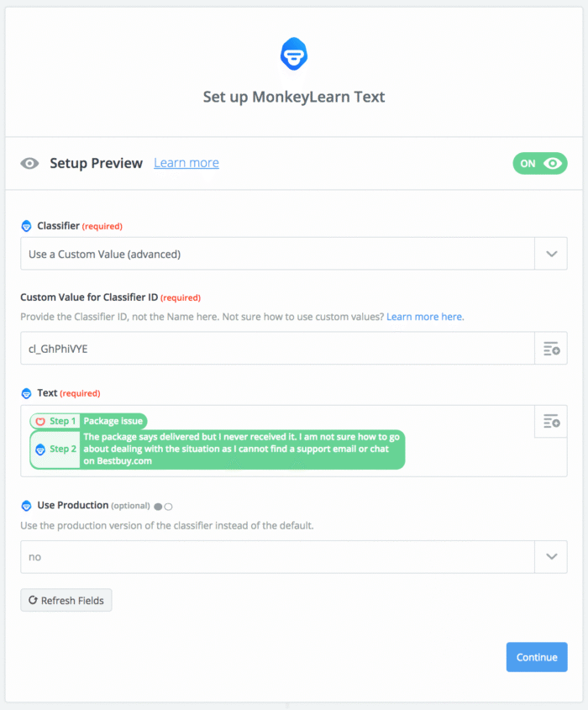Click MonkeyLearn icon beside Use Production
The image size is (588, 710).
pyautogui.click(x=26, y=505)
